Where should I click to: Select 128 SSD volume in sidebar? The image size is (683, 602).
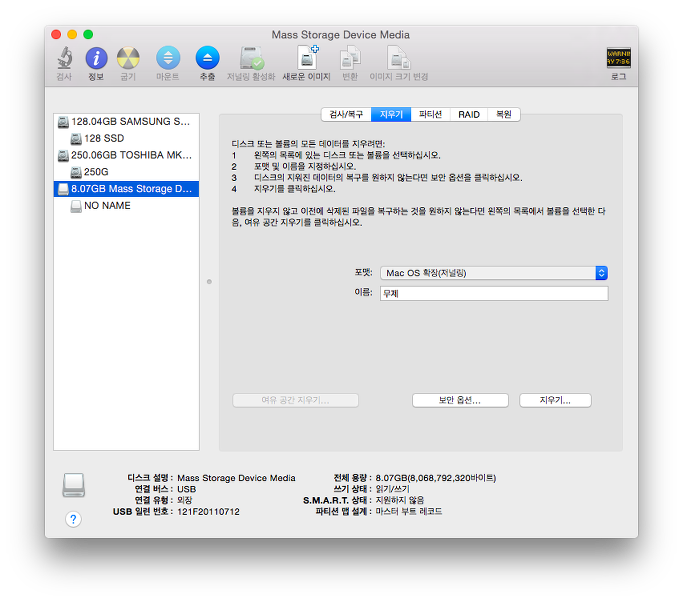tap(126, 139)
